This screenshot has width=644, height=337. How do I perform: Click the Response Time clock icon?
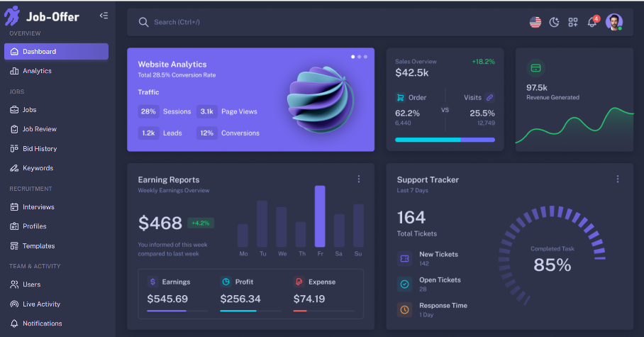[x=404, y=309]
